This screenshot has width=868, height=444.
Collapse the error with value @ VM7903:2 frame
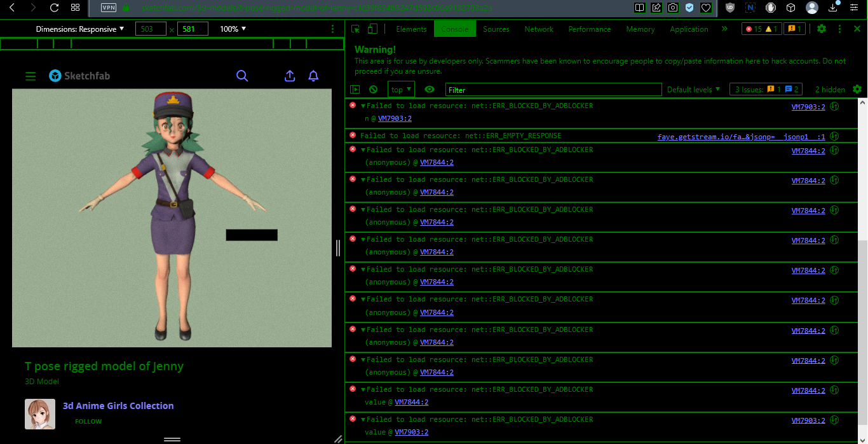pos(363,419)
